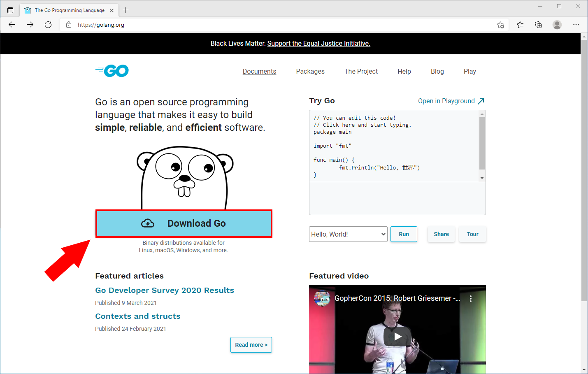Close the Go Programming Language tab
The width and height of the screenshot is (588, 374).
click(x=112, y=10)
